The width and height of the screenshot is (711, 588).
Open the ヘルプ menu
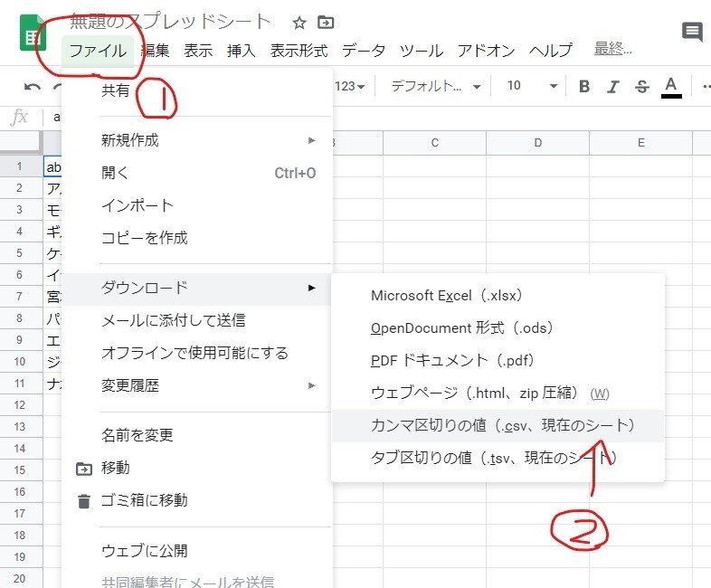551,51
